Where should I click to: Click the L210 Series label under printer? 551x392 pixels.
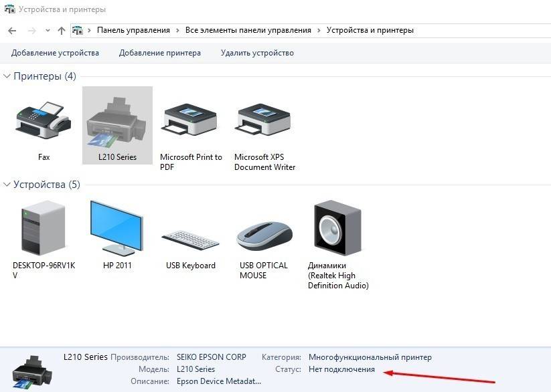pyautogui.click(x=117, y=157)
